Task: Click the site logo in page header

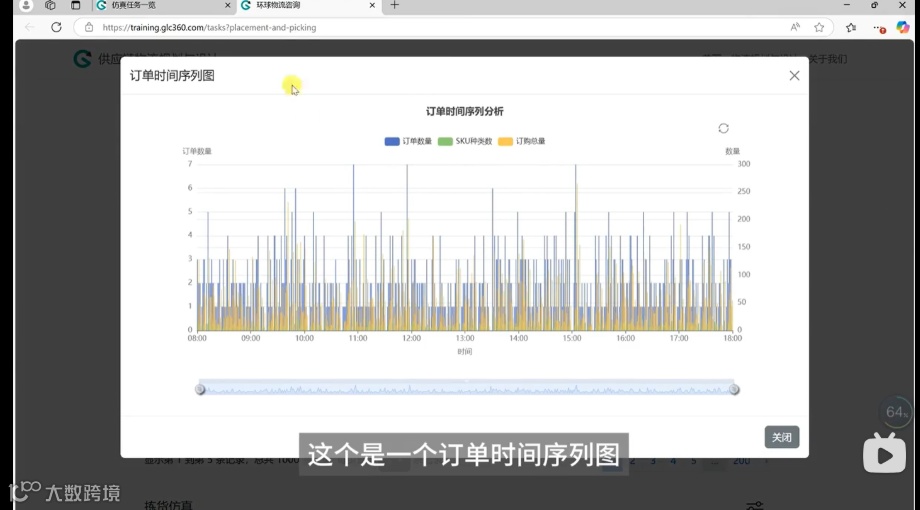Action: (82, 59)
